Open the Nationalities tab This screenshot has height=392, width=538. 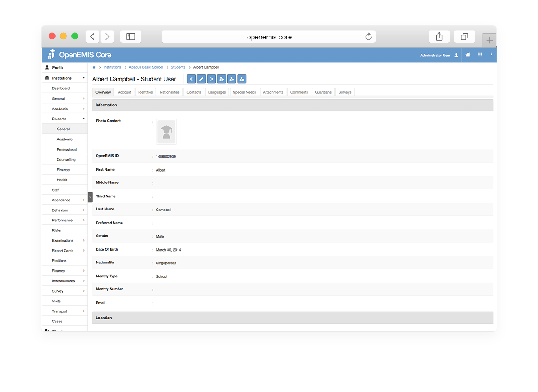coord(170,92)
